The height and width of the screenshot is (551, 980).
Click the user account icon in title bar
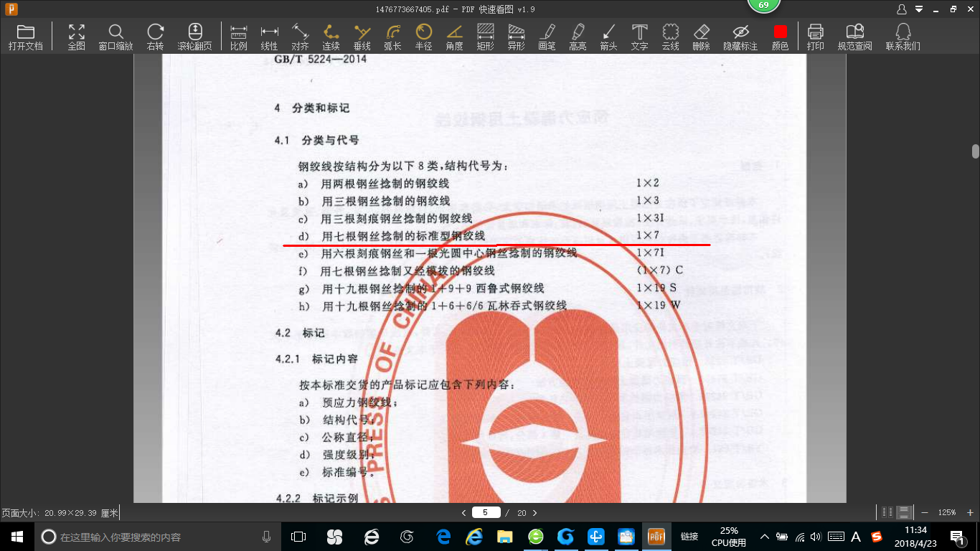[903, 9]
